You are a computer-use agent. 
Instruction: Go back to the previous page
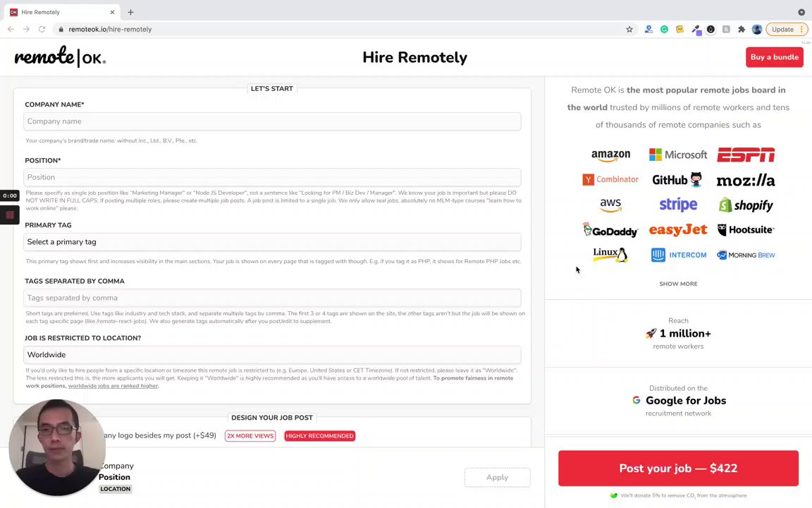coord(11,30)
